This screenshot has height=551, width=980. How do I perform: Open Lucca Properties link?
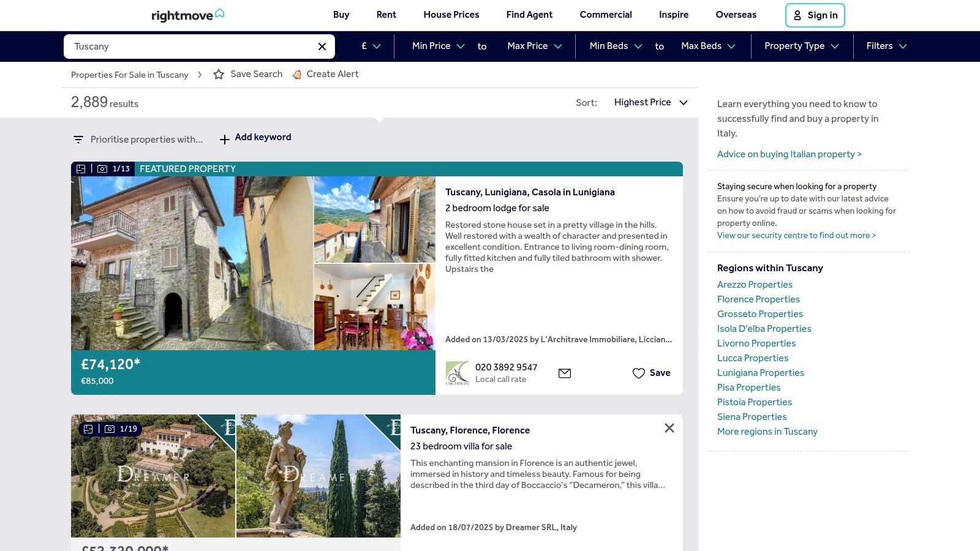coord(753,358)
